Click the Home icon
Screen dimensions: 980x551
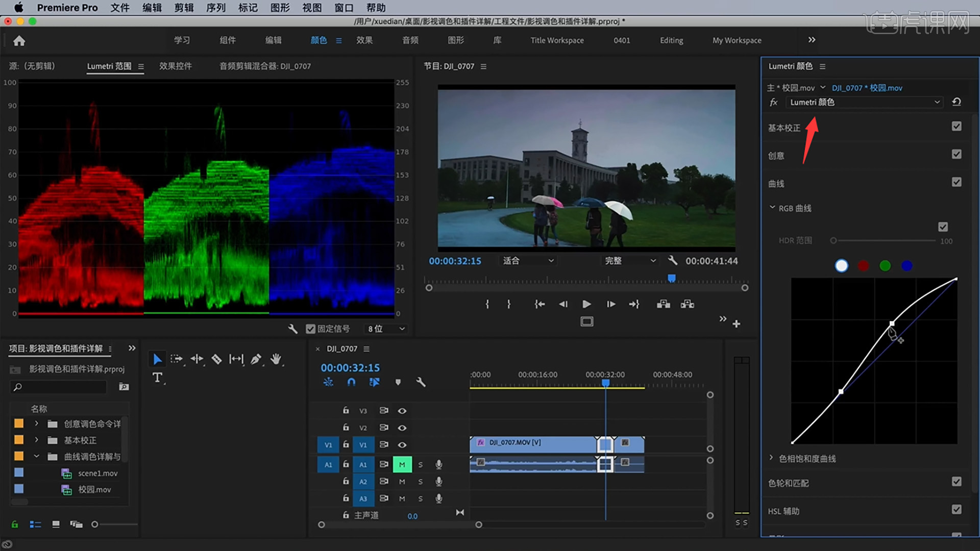pyautogui.click(x=19, y=41)
